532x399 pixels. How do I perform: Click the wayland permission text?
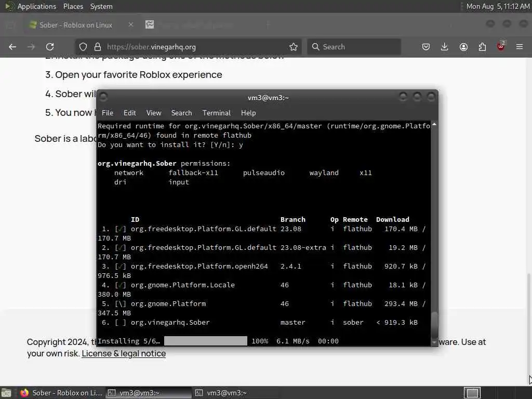[324, 172]
